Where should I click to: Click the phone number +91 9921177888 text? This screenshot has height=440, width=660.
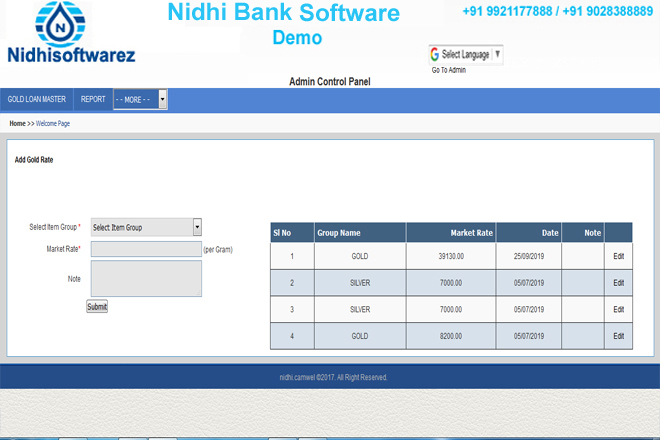507,11
